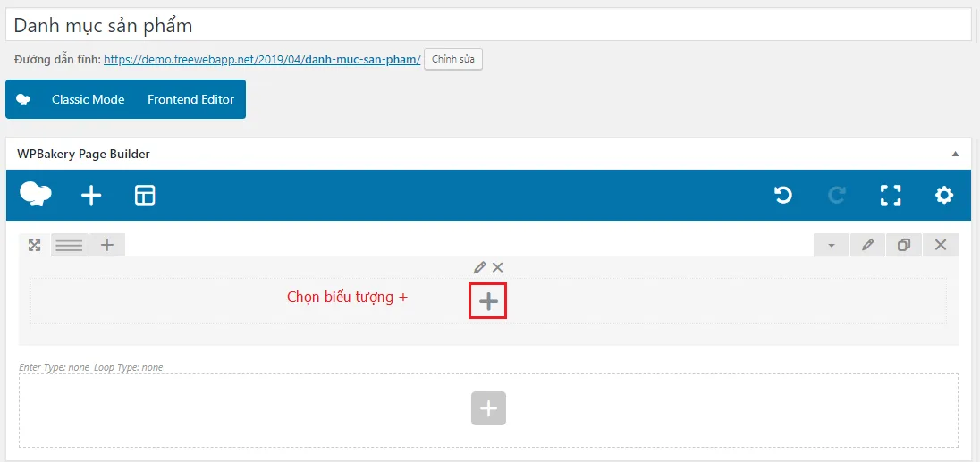Delete the column with small X
Viewport: 980px width, 462px height.
[497, 268]
